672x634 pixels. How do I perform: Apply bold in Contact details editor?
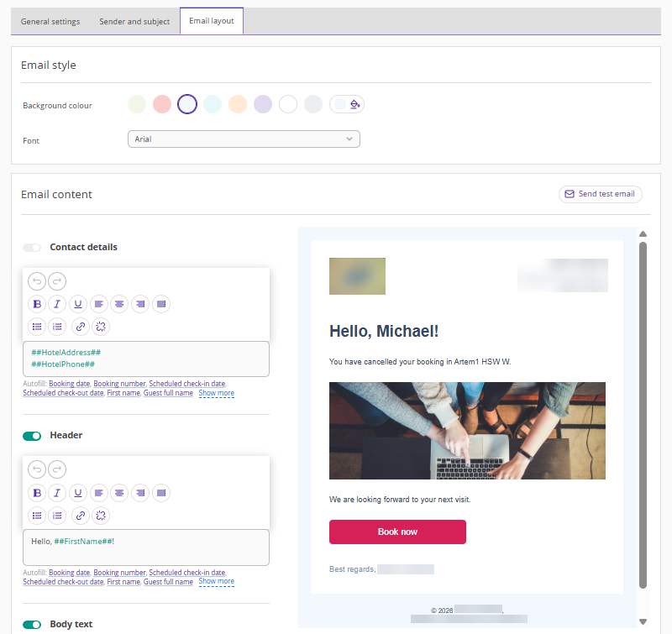tap(37, 304)
